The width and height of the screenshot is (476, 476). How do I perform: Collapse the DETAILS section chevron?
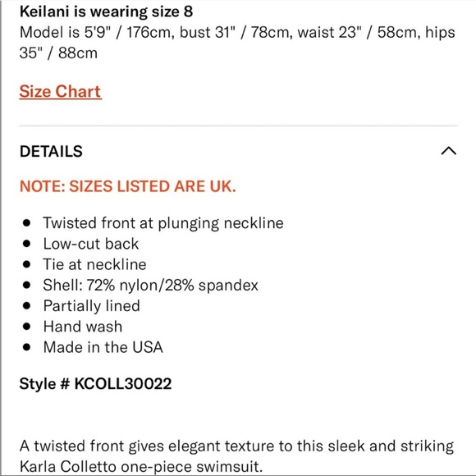(448, 151)
